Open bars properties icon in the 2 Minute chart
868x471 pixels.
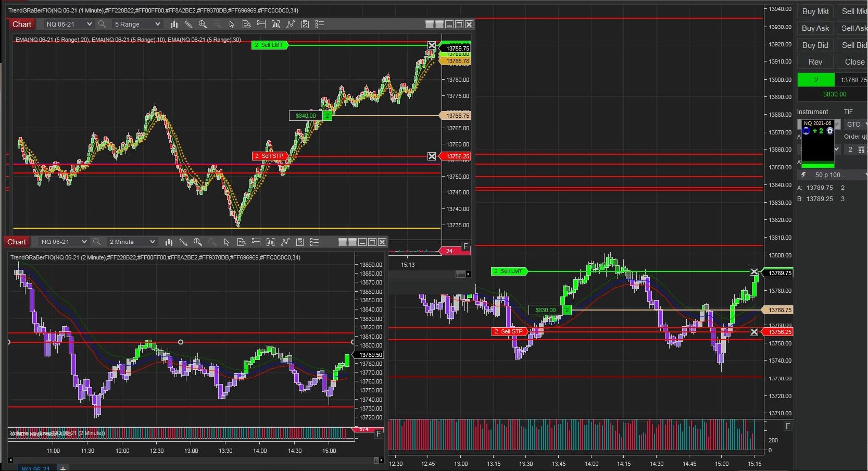[x=270, y=242]
